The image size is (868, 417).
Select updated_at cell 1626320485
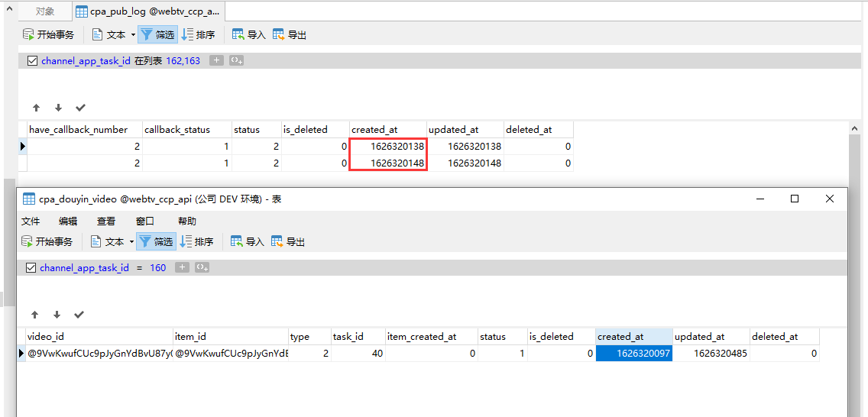[x=711, y=354]
